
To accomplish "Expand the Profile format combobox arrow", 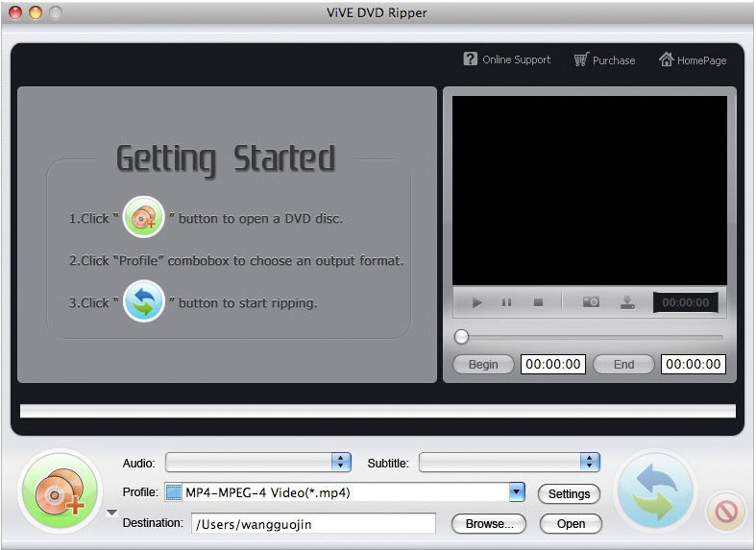I will click(517, 492).
